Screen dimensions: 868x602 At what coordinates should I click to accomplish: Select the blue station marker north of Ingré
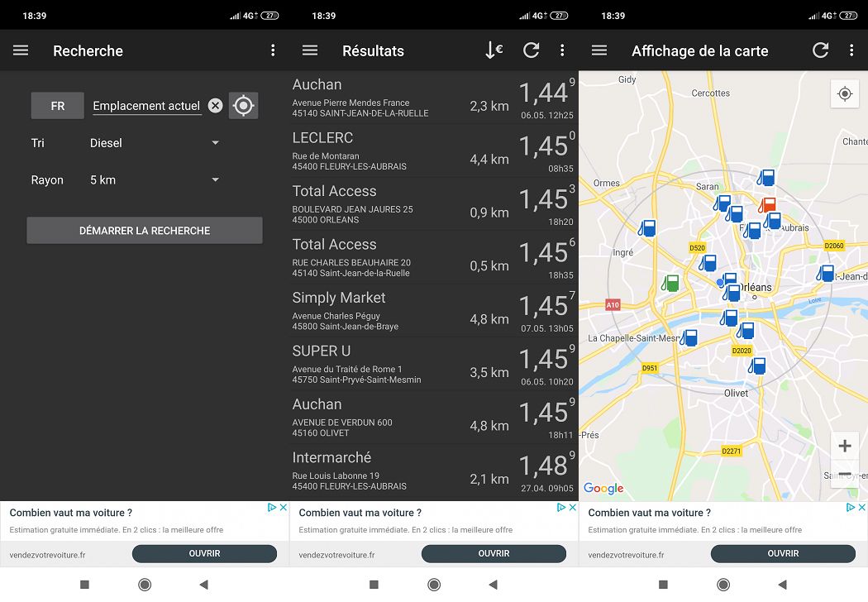click(x=647, y=228)
